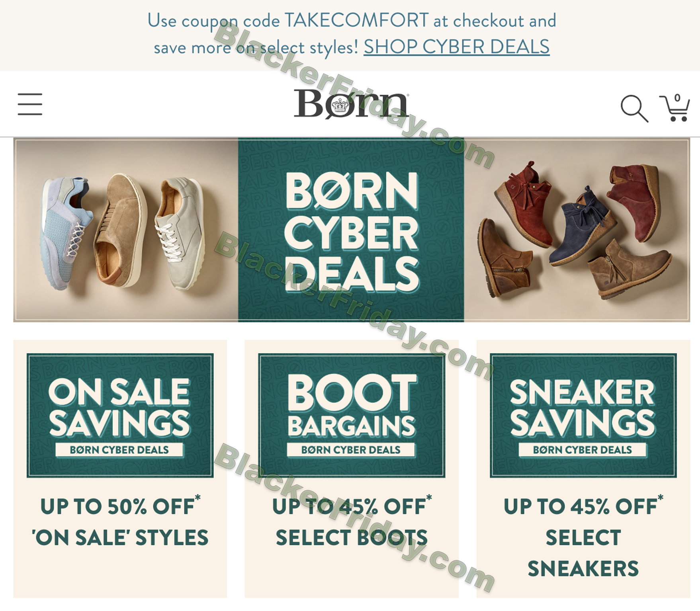This screenshot has height=611, width=700.
Task: Click the cart item count badge
Action: pyautogui.click(x=677, y=98)
